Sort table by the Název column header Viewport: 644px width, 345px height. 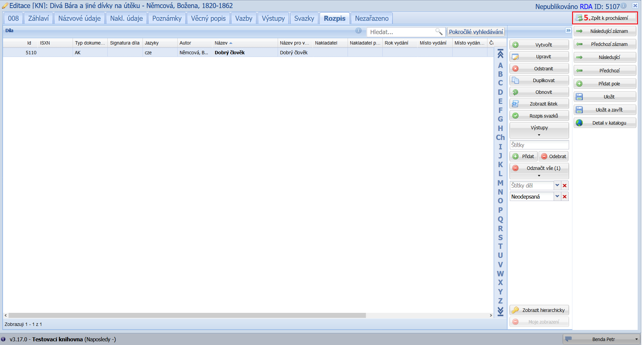[x=221, y=43]
